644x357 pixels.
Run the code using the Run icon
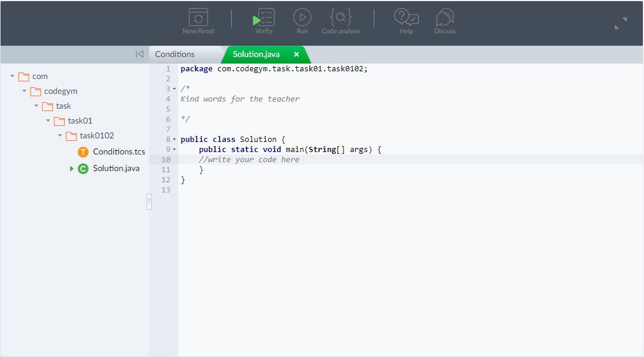[x=302, y=18]
